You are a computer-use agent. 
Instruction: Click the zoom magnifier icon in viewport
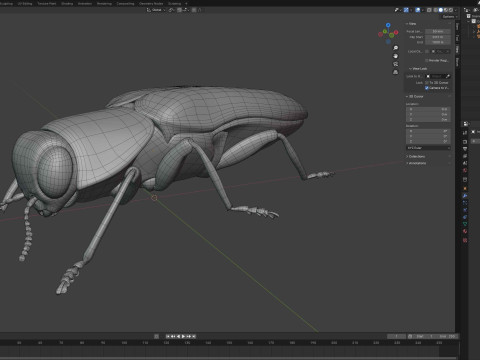[x=396, y=48]
